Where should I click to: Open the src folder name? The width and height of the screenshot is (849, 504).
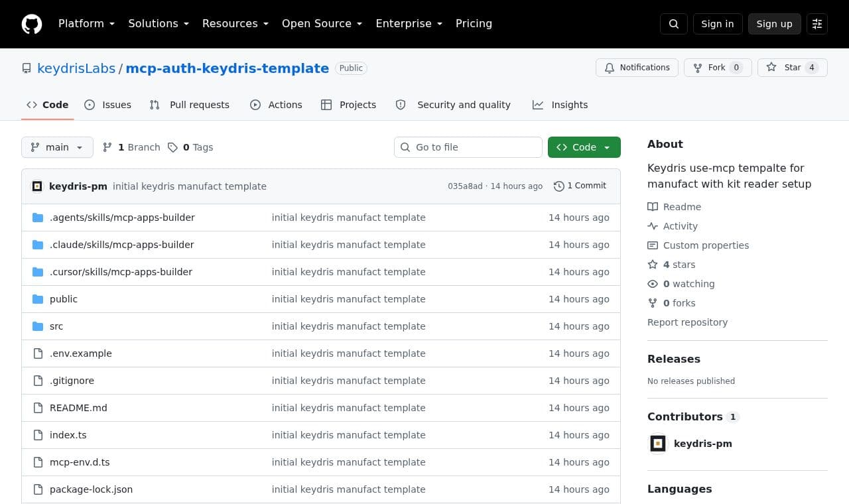(56, 326)
